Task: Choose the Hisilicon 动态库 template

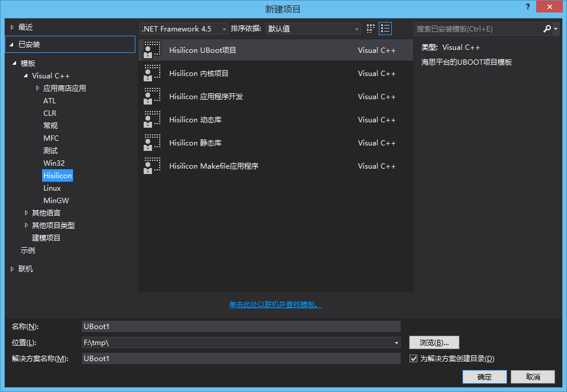Action: [x=275, y=119]
